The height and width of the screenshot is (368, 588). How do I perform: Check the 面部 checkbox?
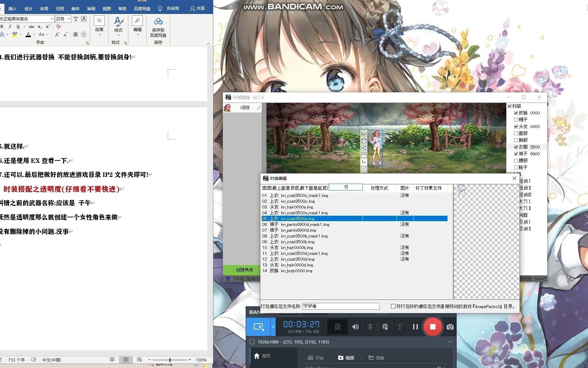pos(516,133)
